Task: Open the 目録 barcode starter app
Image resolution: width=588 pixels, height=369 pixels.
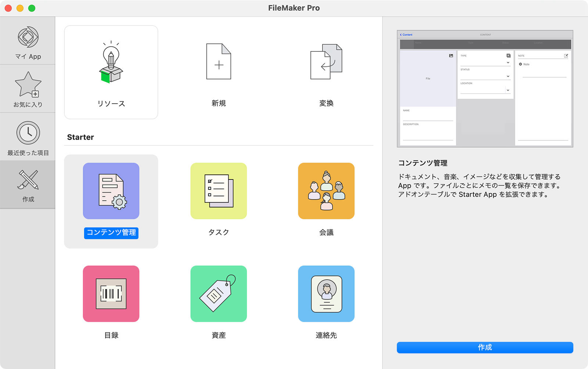Action: click(111, 294)
